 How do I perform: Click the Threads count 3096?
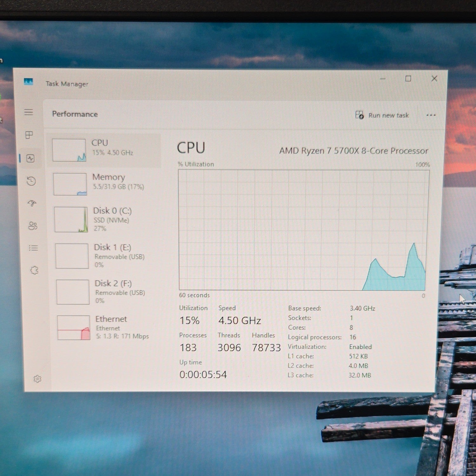click(x=229, y=347)
